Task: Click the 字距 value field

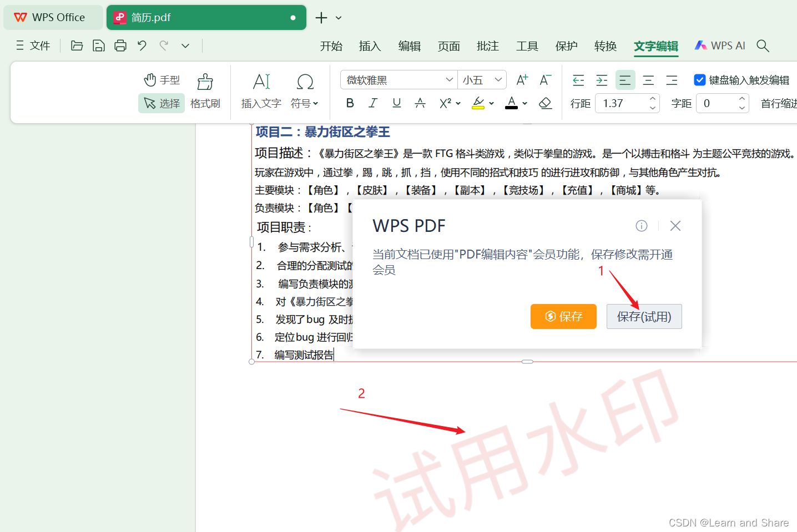Action: [717, 103]
